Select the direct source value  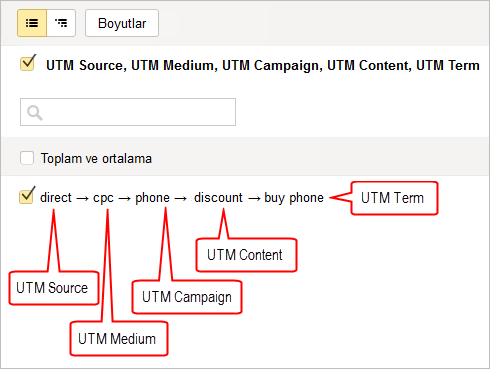(56, 198)
